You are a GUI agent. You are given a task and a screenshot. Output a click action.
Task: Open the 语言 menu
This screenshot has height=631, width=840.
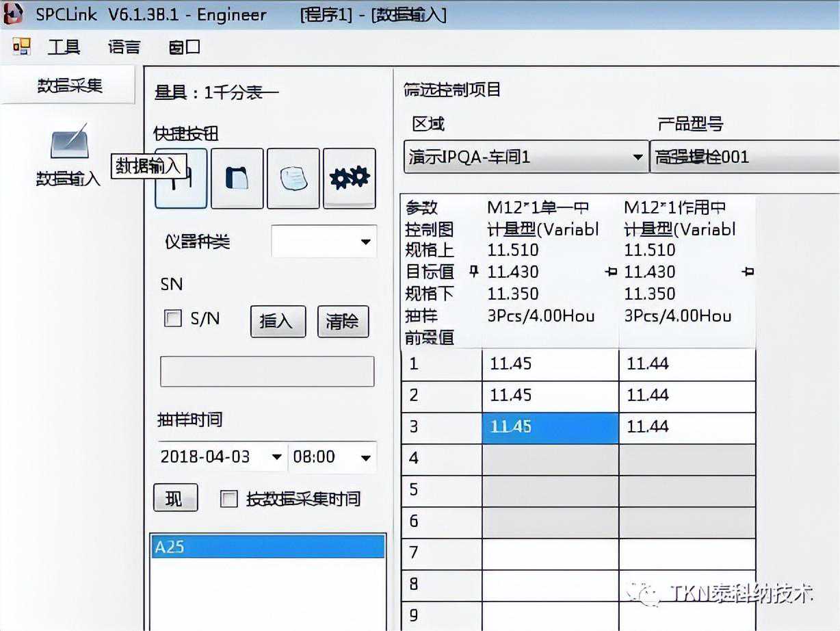[x=124, y=47]
